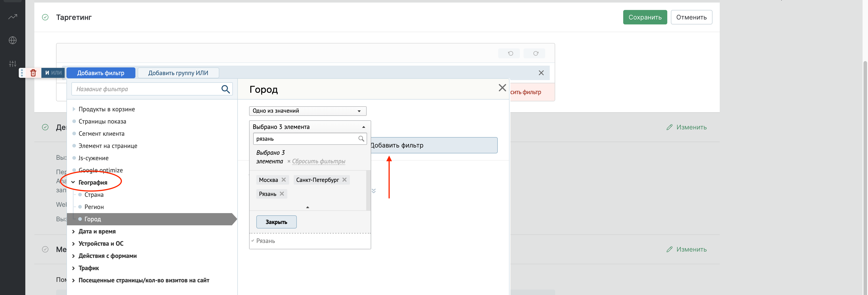Open the Одно из значений dropdown
The image size is (868, 295).
click(308, 111)
